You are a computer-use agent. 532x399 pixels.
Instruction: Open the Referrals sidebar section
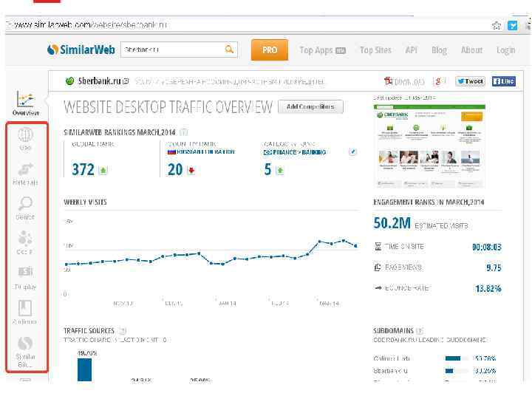(x=25, y=174)
